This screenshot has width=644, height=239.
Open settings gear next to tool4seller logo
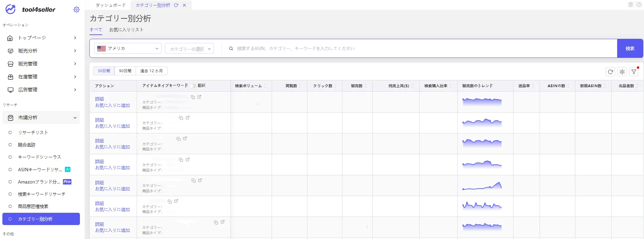click(x=77, y=10)
